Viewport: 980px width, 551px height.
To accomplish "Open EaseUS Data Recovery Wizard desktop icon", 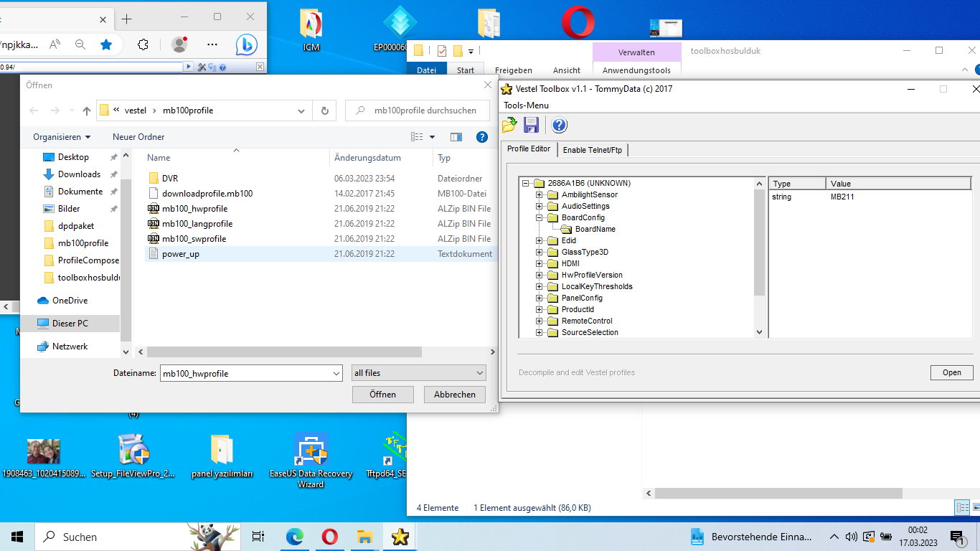I will pos(311,460).
